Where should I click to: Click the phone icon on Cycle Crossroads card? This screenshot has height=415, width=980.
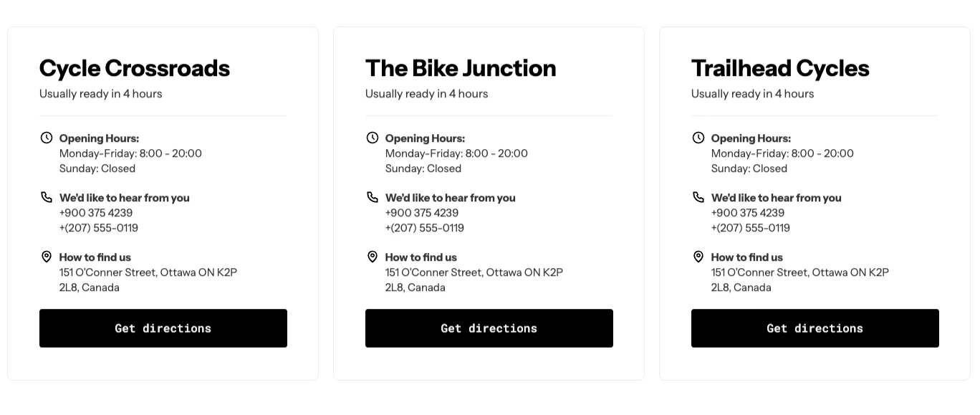pyautogui.click(x=47, y=197)
